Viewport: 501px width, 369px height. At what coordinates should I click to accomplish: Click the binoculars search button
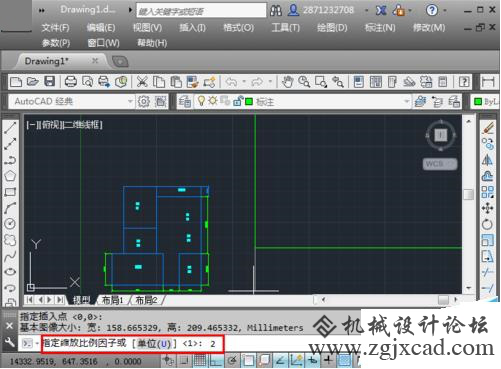276,11
